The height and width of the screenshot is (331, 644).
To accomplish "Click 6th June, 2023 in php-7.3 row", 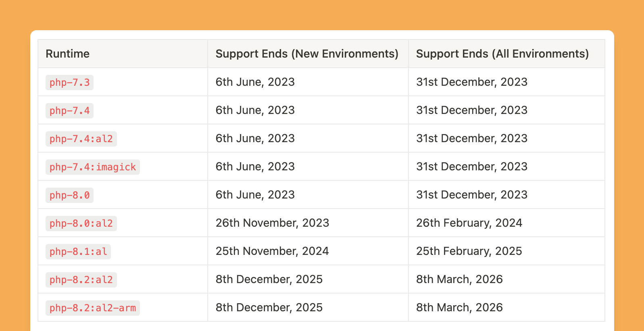I will pos(255,82).
